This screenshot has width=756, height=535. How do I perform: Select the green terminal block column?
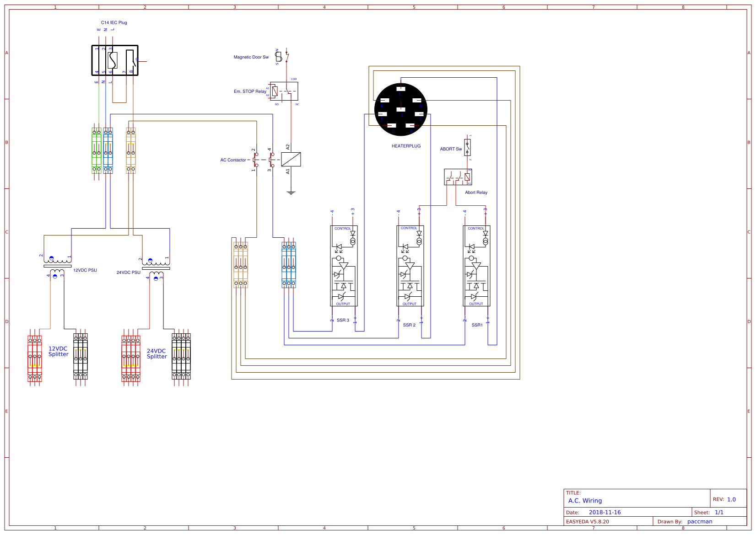pos(97,151)
